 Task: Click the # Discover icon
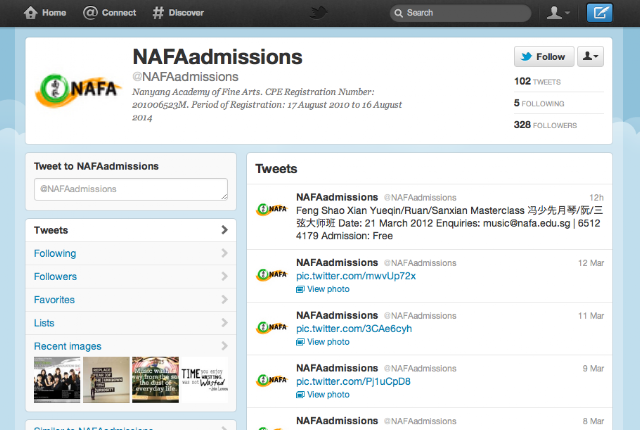(158, 13)
